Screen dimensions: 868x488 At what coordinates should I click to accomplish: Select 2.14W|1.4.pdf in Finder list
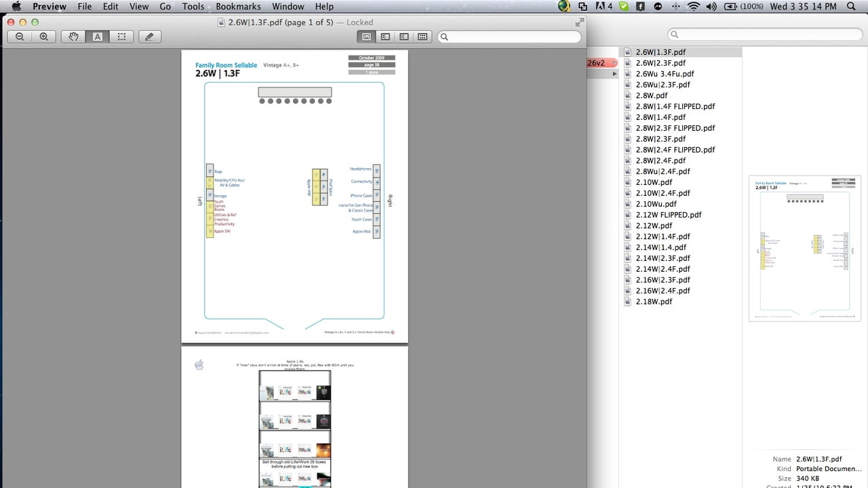tap(661, 247)
